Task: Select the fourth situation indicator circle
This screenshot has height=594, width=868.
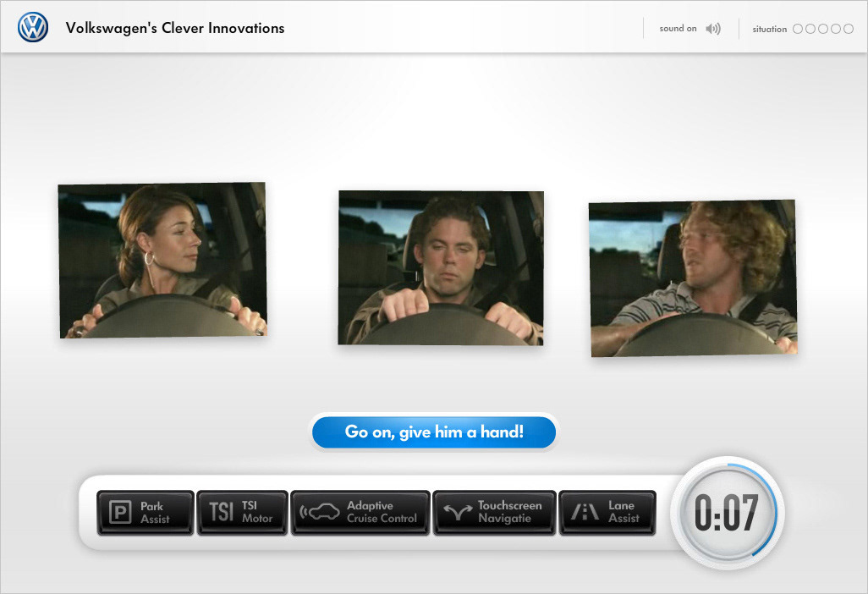Action: (x=836, y=29)
